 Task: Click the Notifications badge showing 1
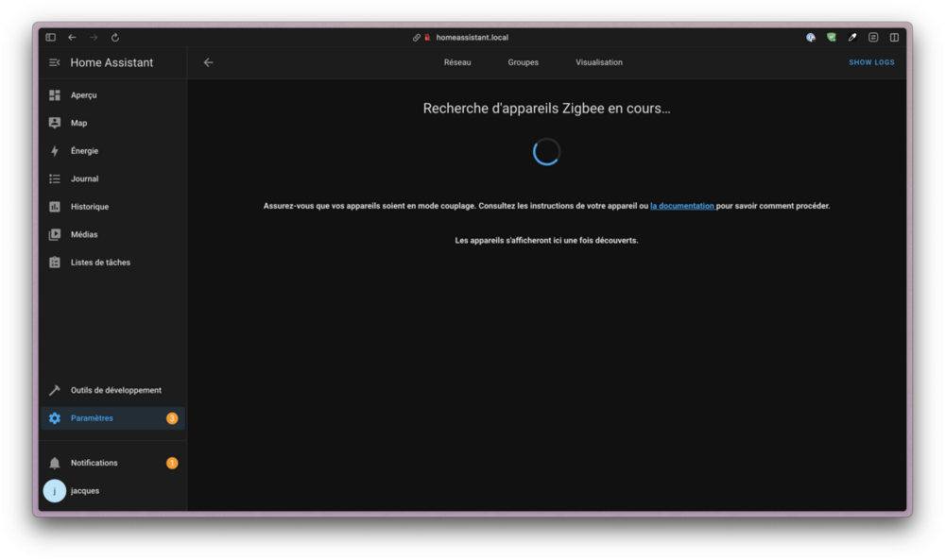tap(172, 463)
